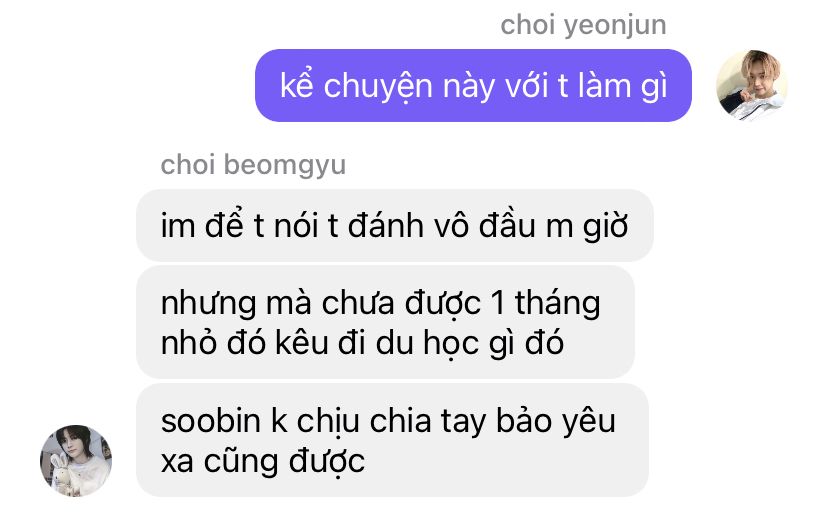Click the word 'chuyện' in the purple bubble

(378, 86)
